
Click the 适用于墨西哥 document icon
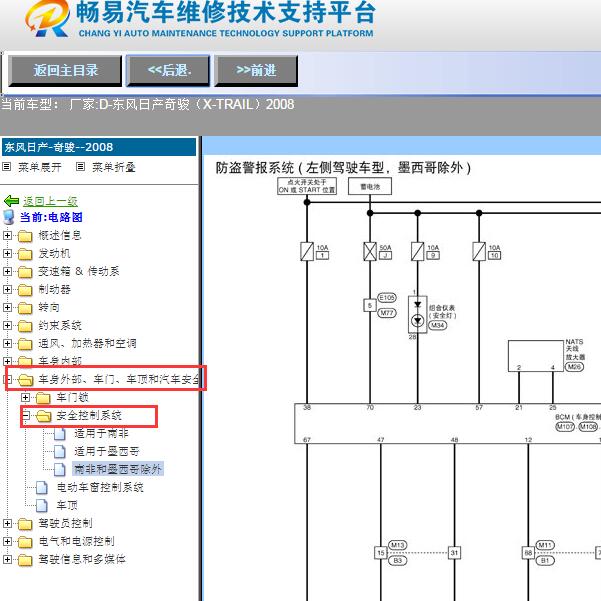(60, 452)
